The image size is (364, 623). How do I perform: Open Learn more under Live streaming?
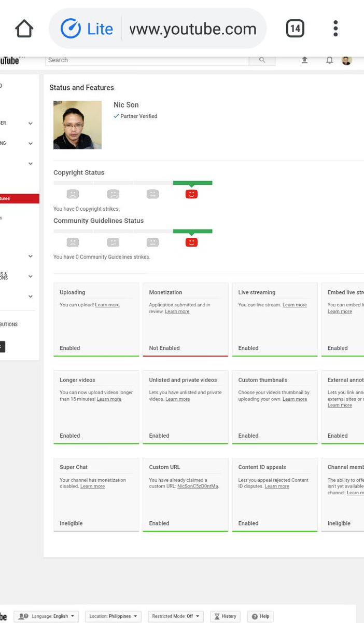click(x=295, y=305)
